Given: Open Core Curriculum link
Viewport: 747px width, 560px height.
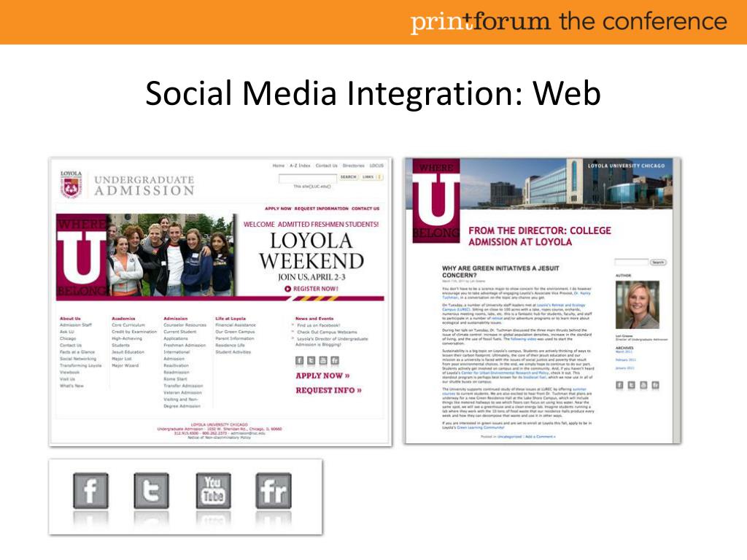Looking at the screenshot, I should point(128,324).
